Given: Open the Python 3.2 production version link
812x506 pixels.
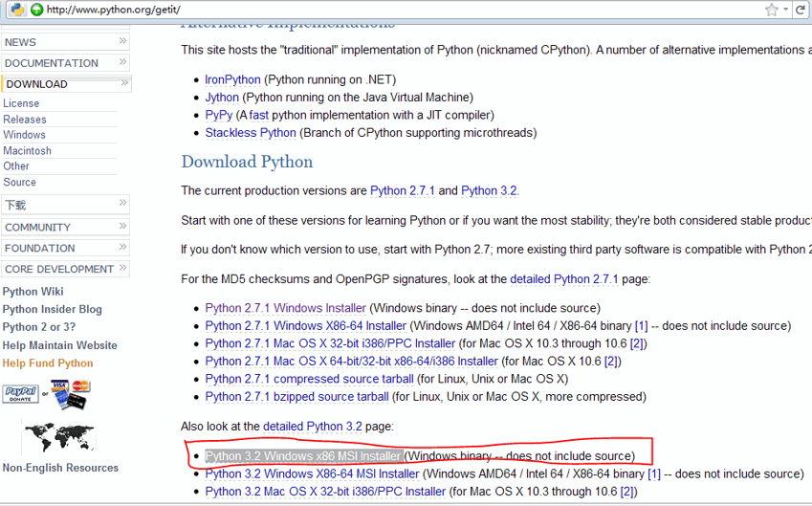Looking at the screenshot, I should click(x=489, y=190).
